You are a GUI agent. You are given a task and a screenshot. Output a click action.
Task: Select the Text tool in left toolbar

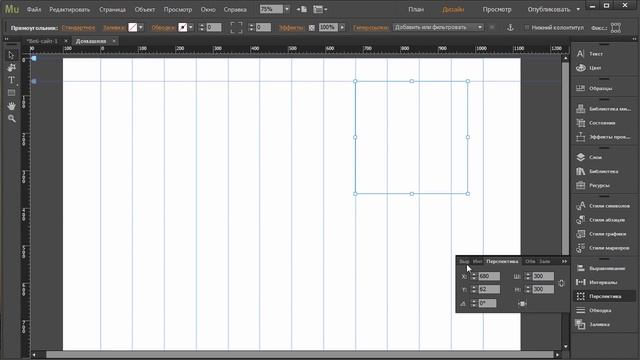[11, 80]
